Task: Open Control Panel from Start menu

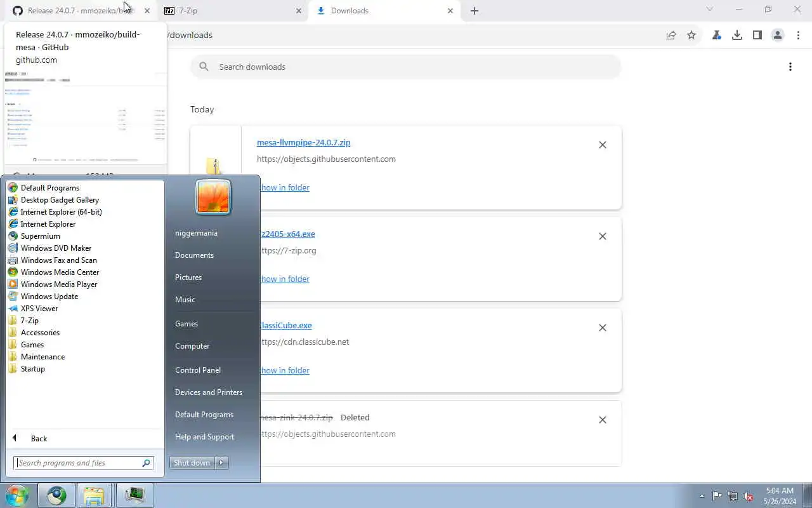Action: pyautogui.click(x=198, y=370)
